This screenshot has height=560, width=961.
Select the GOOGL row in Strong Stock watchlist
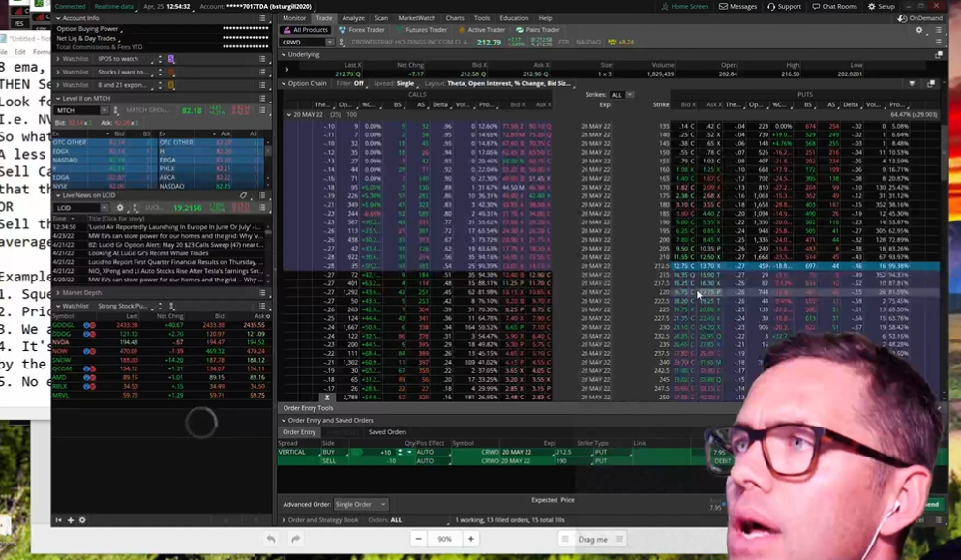pos(160,325)
